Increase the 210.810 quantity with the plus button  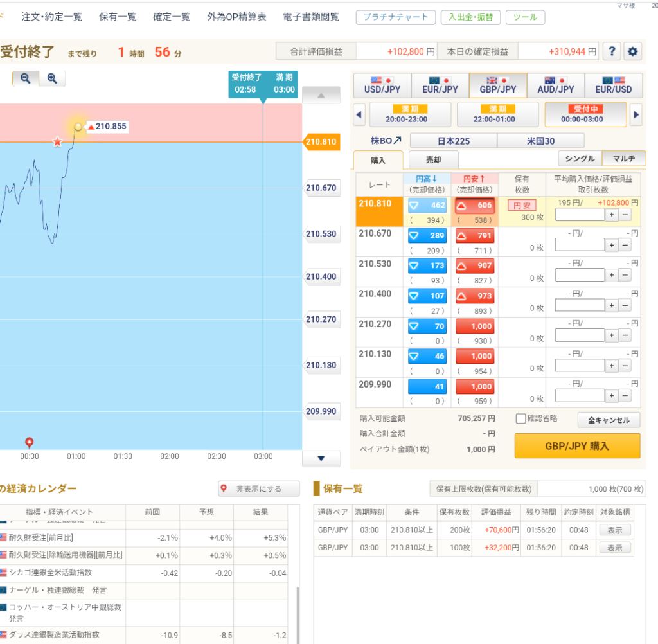(x=611, y=215)
